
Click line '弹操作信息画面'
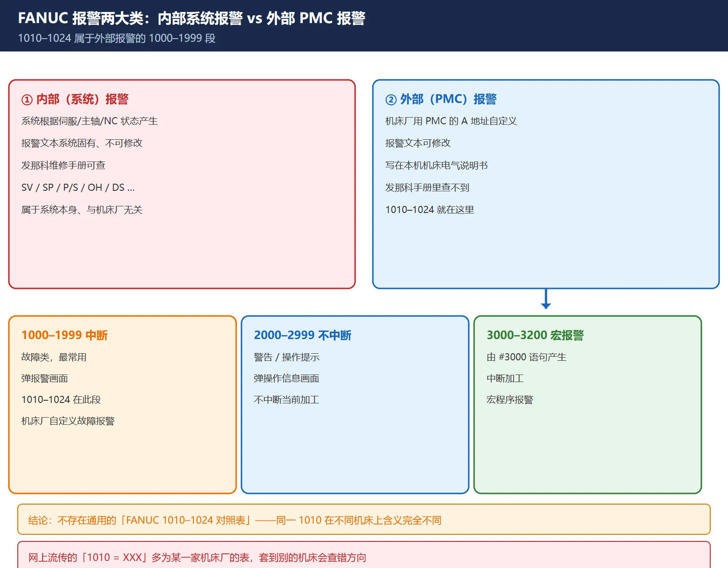(287, 379)
